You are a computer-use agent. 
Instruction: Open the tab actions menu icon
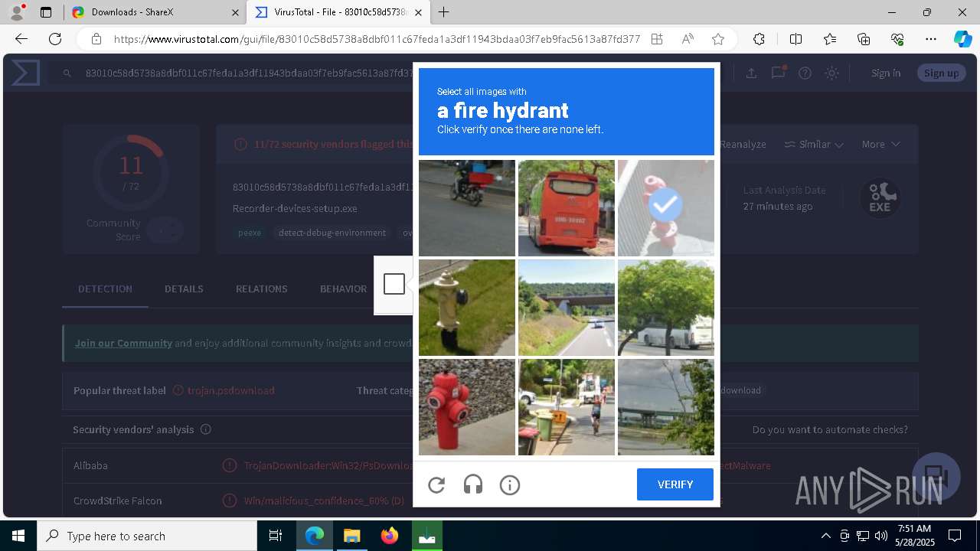46,12
